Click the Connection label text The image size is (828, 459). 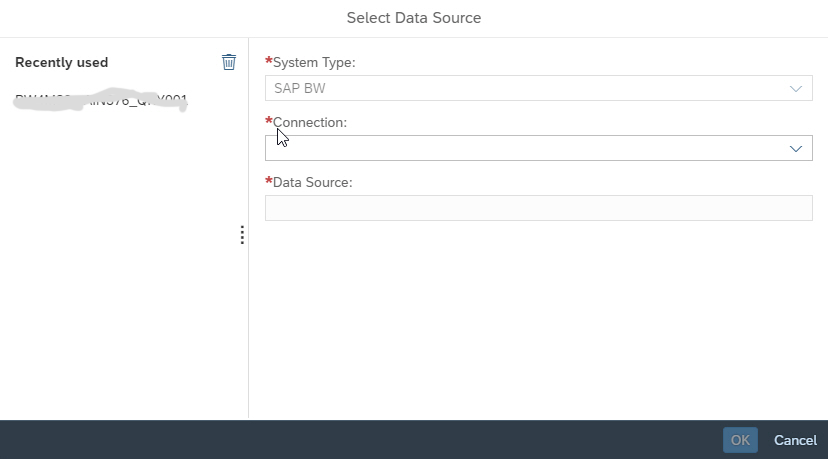point(310,123)
